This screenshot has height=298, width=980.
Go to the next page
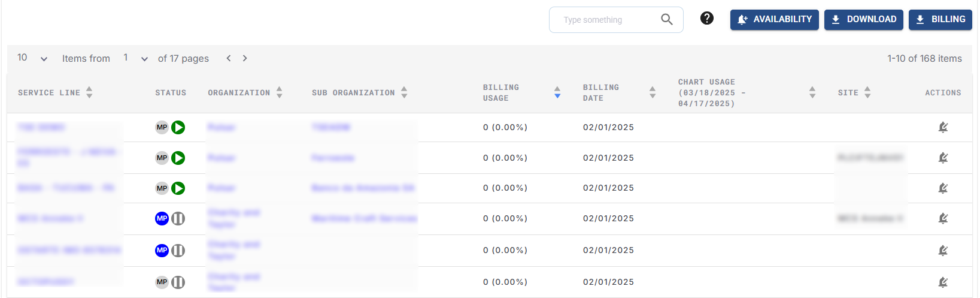tap(245, 58)
